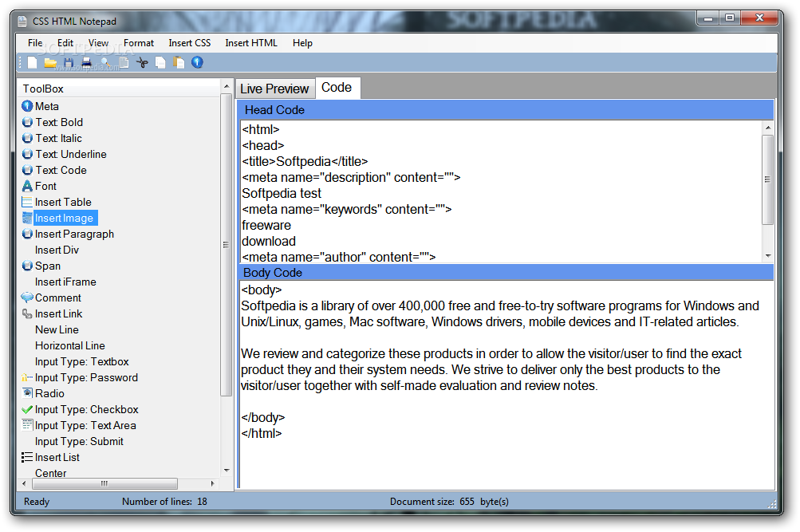
Task: Switch to the Code tab
Action: pos(337,88)
